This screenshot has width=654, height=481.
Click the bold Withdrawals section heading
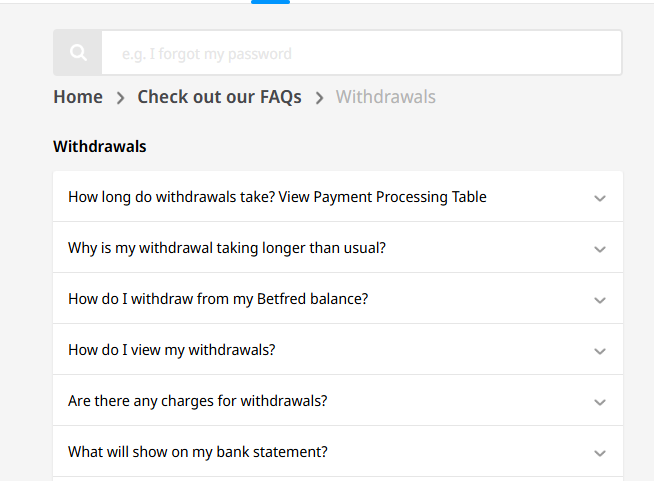pyautogui.click(x=100, y=147)
